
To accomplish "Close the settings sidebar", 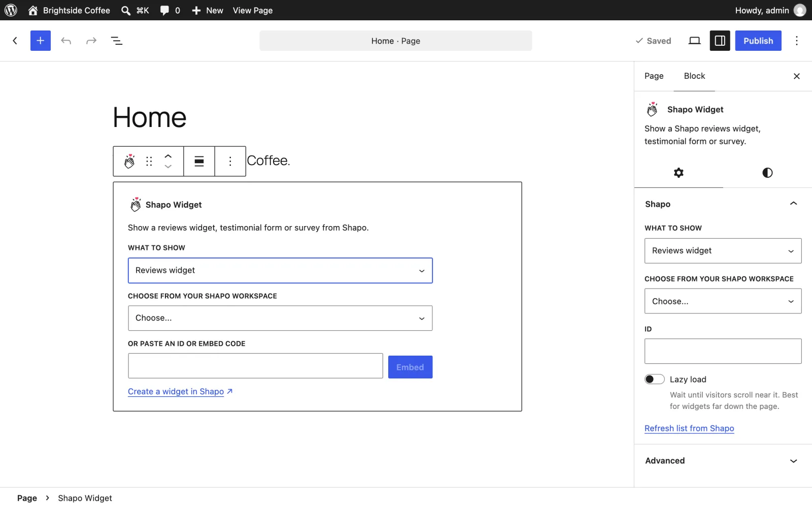I will coord(797,76).
